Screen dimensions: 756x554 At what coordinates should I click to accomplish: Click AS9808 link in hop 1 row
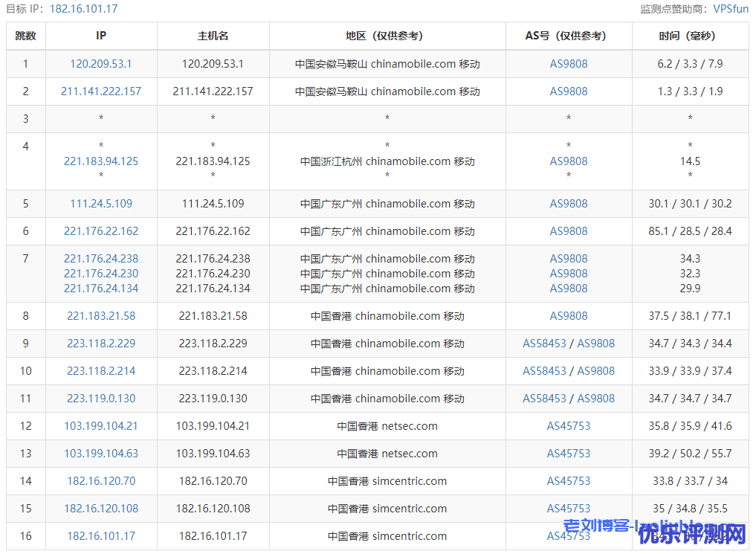[x=569, y=64]
